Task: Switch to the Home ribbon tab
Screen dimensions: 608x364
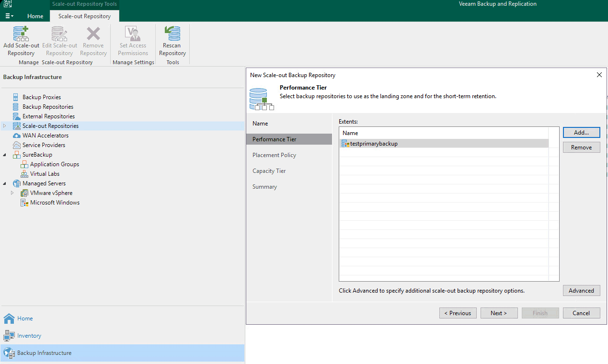Action: coord(35,16)
